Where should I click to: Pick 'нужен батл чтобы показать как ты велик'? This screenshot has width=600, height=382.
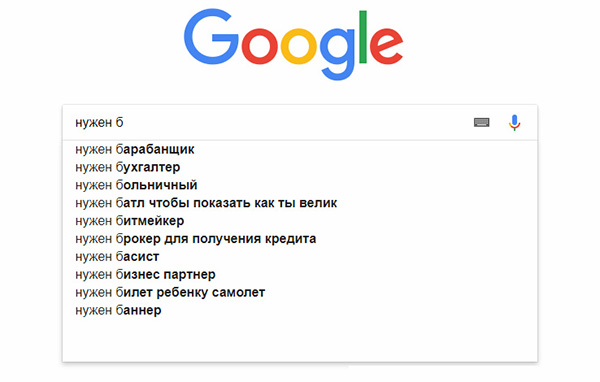coord(206,203)
